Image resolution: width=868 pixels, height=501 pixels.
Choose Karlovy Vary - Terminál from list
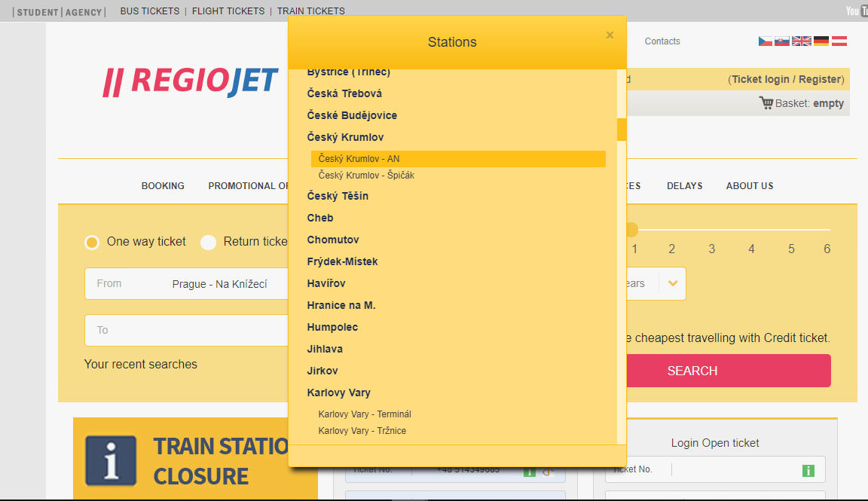365,414
